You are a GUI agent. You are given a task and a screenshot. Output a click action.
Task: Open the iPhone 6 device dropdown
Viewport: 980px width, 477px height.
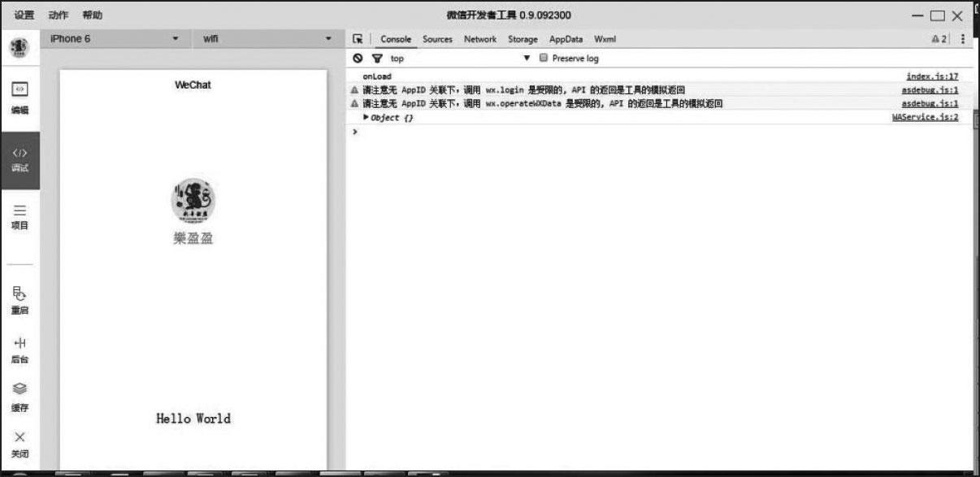[115, 39]
